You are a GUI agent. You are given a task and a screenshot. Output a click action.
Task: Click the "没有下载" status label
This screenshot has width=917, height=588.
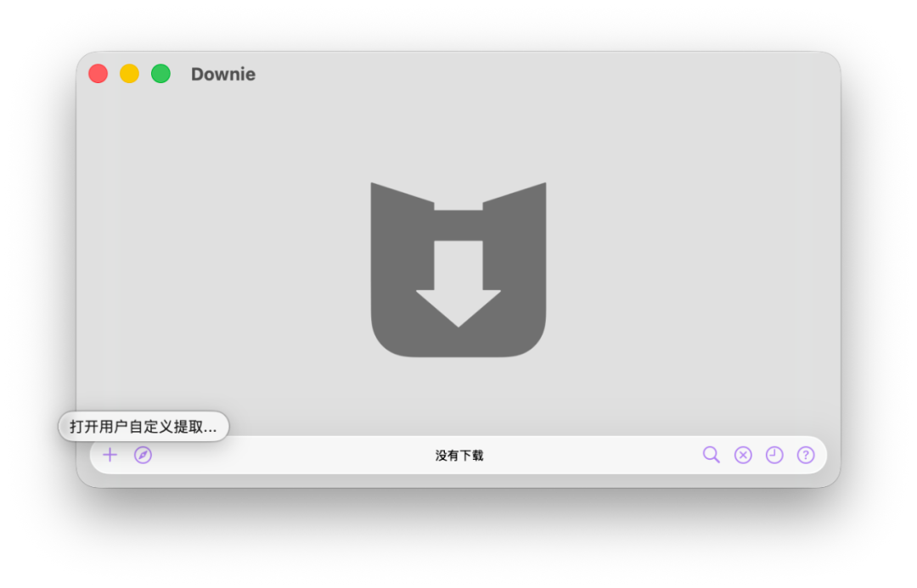(x=458, y=455)
